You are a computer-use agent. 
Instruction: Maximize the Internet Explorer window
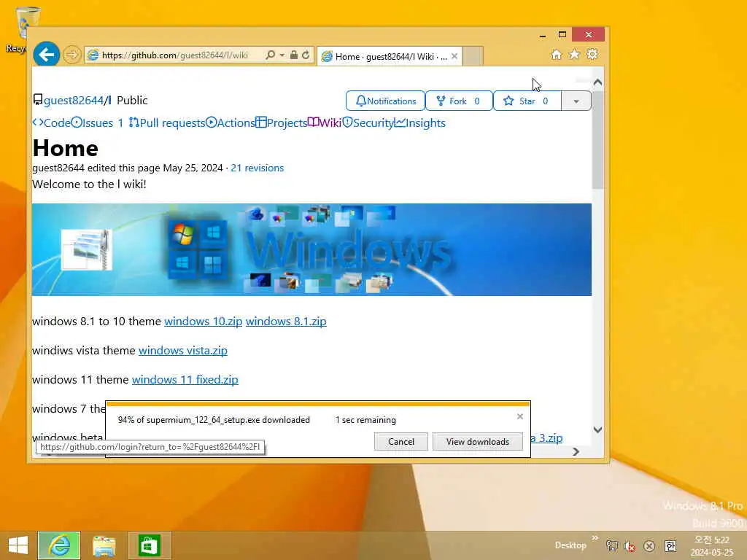tap(562, 34)
